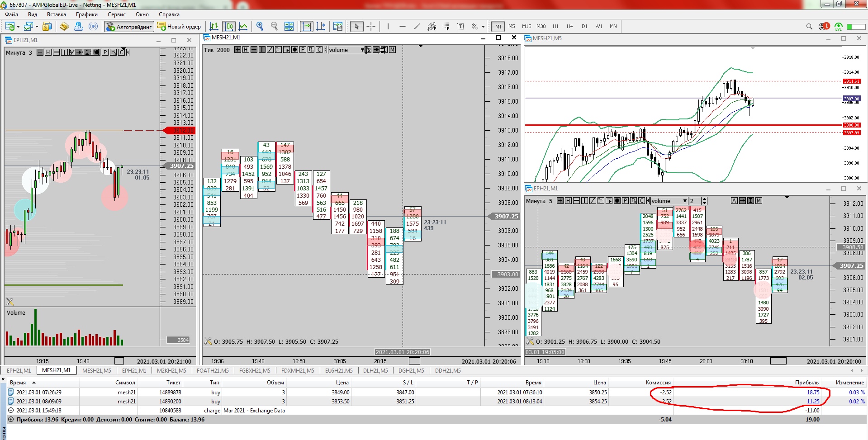The height and width of the screenshot is (440, 868).
Task: Select the horizontal line drawing tool
Action: point(403,26)
